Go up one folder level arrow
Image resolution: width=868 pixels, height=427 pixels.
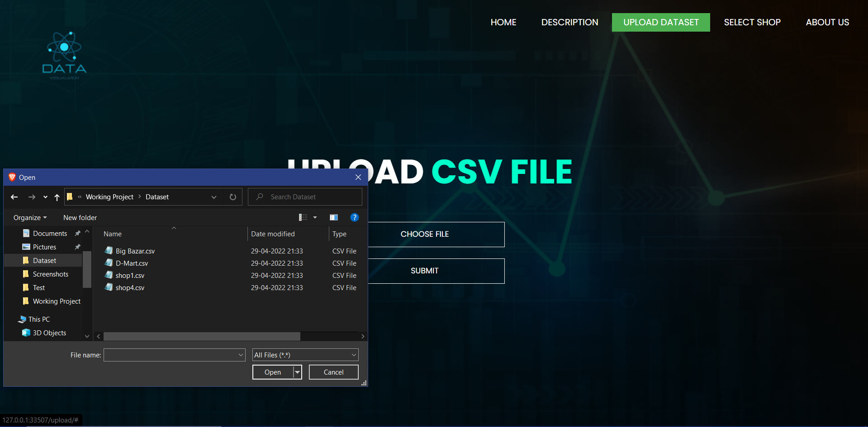coord(57,197)
